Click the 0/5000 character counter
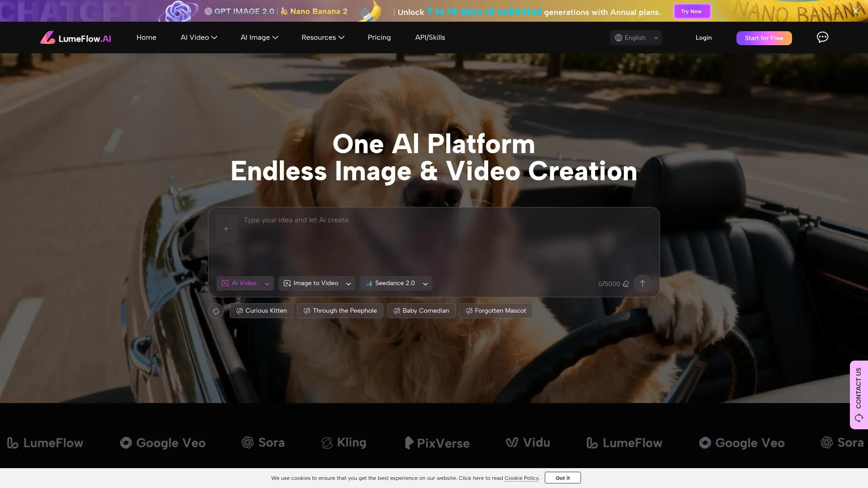This screenshot has height=488, width=868. click(609, 284)
